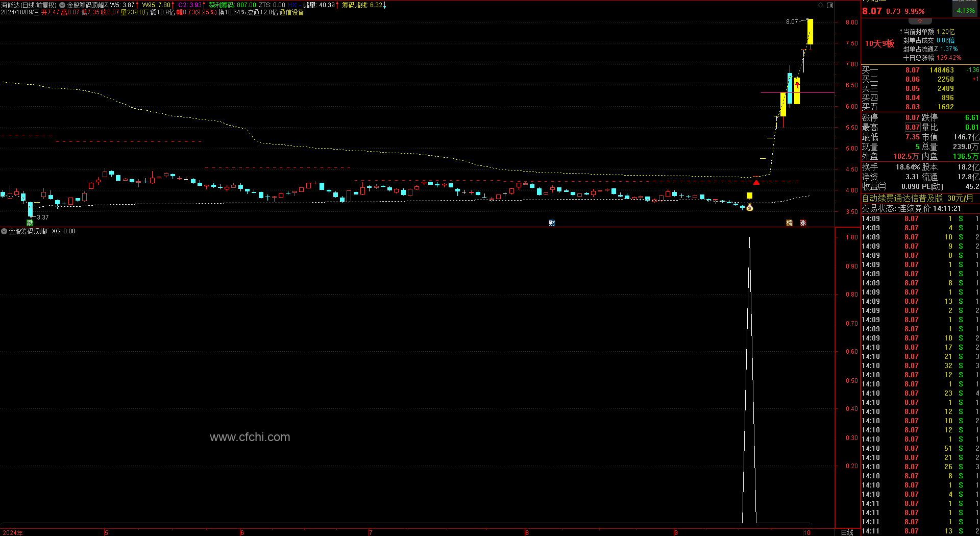Click the 外盘 102.5万 value
The width and height of the screenshot is (980, 536).
coord(906,157)
